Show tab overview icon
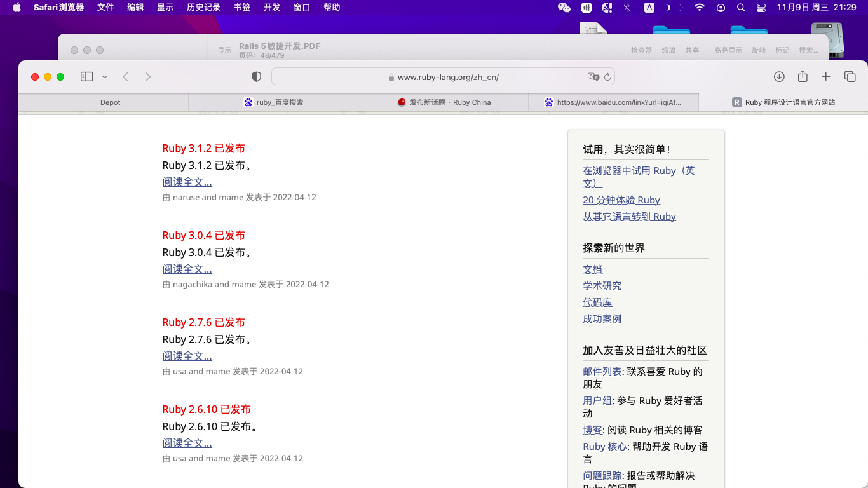Viewport: 868px width, 488px height. (850, 77)
